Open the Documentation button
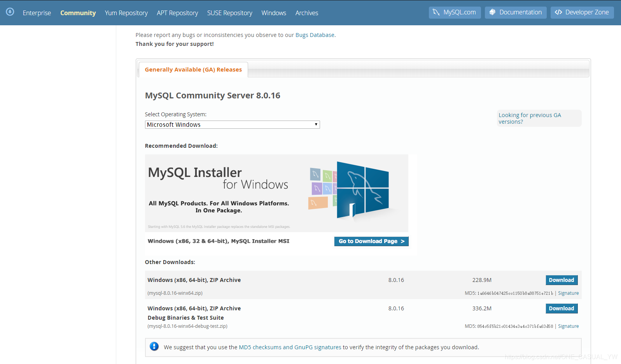 click(516, 12)
